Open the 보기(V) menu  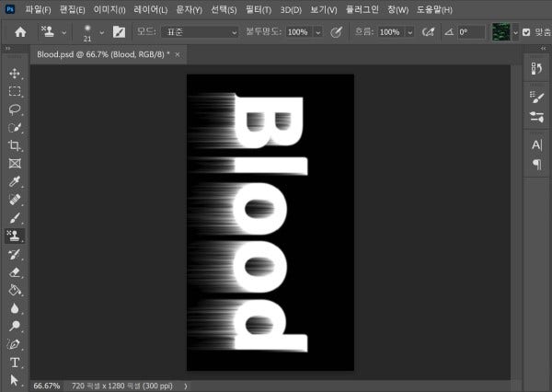click(x=323, y=9)
